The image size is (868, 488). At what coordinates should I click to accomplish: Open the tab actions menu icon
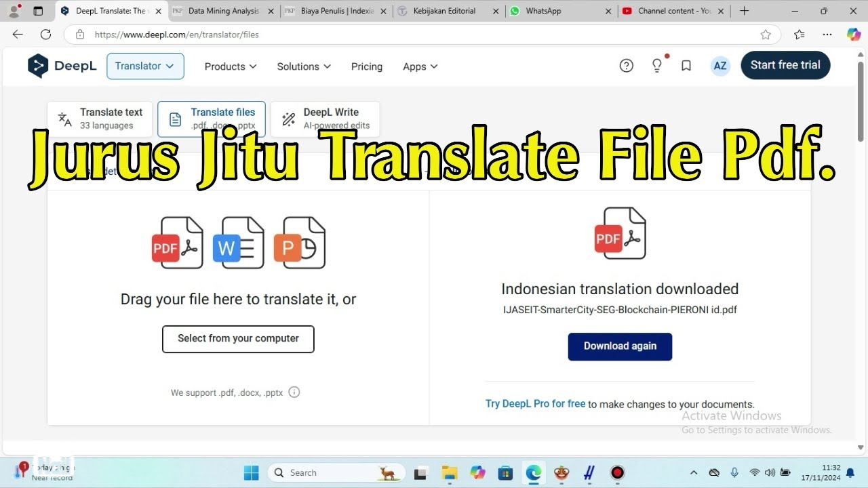[x=38, y=11]
